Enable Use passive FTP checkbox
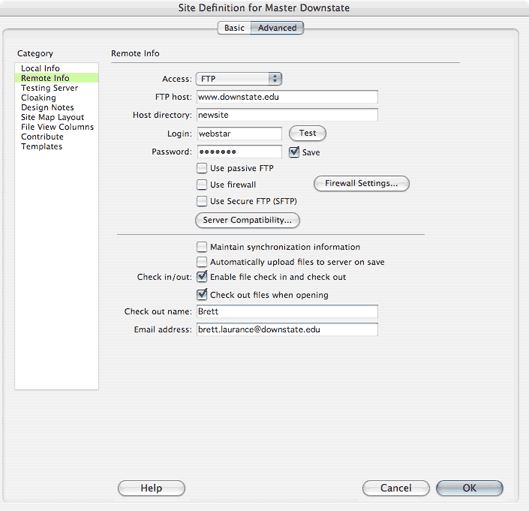 (202, 168)
